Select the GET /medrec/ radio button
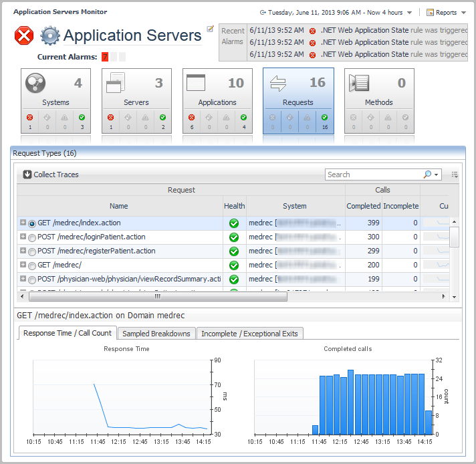 coord(32,266)
